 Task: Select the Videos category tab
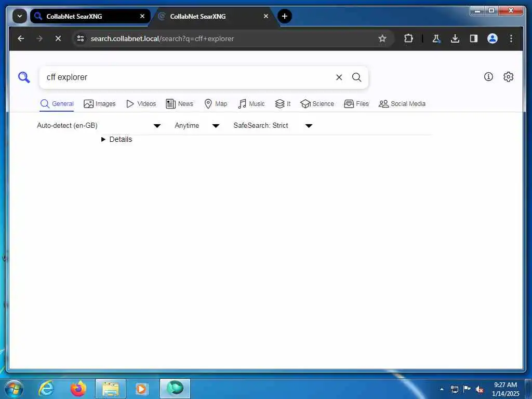(141, 104)
